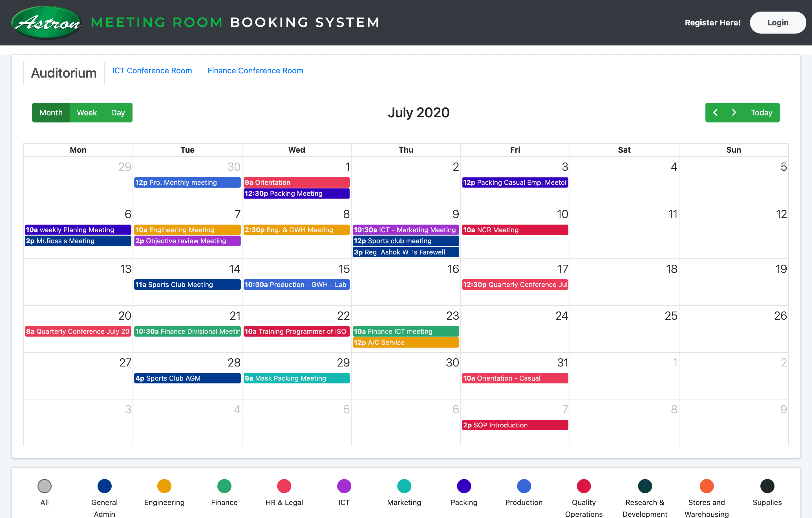Open Finance Conference Room tab

pos(255,71)
